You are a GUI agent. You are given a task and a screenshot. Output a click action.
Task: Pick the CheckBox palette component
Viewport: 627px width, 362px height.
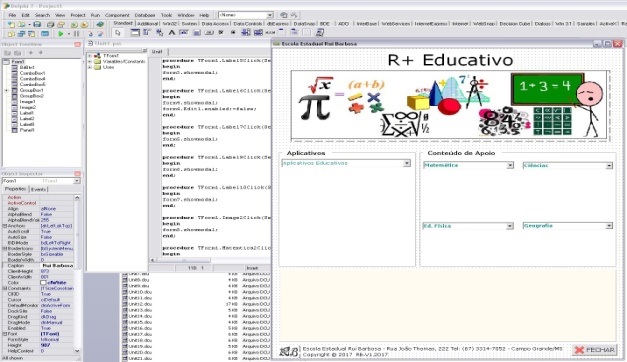(x=221, y=32)
